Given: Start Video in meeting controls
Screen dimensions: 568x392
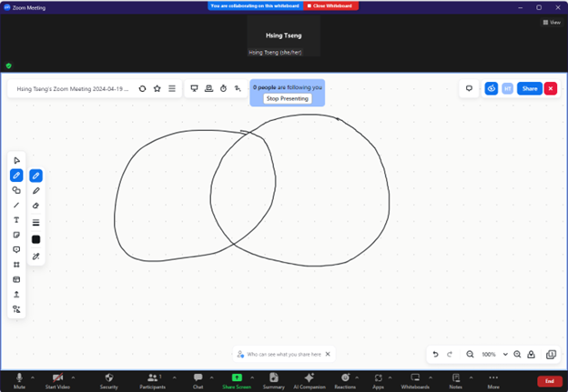Looking at the screenshot, I should click(57, 381).
